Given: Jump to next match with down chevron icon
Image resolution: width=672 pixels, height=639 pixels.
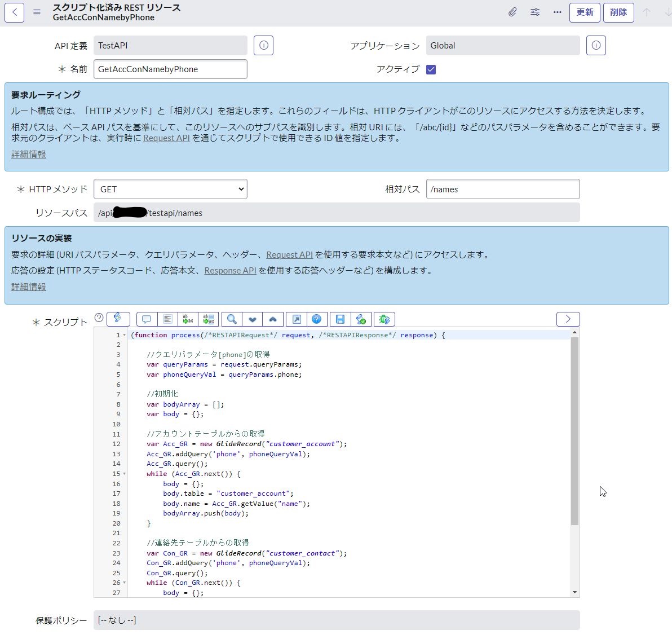Looking at the screenshot, I should pyautogui.click(x=253, y=319).
